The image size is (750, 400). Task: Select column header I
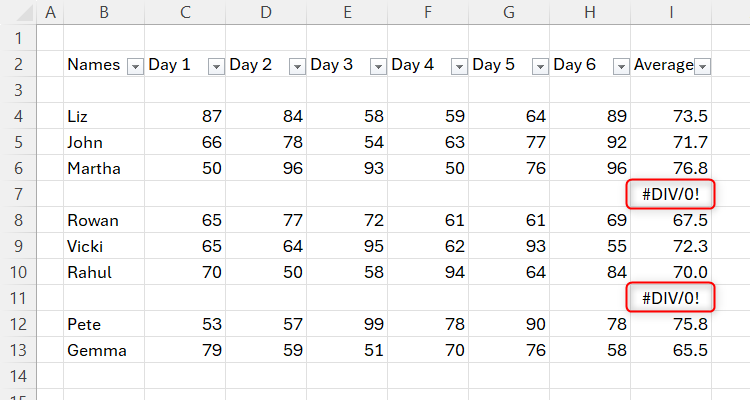click(671, 12)
